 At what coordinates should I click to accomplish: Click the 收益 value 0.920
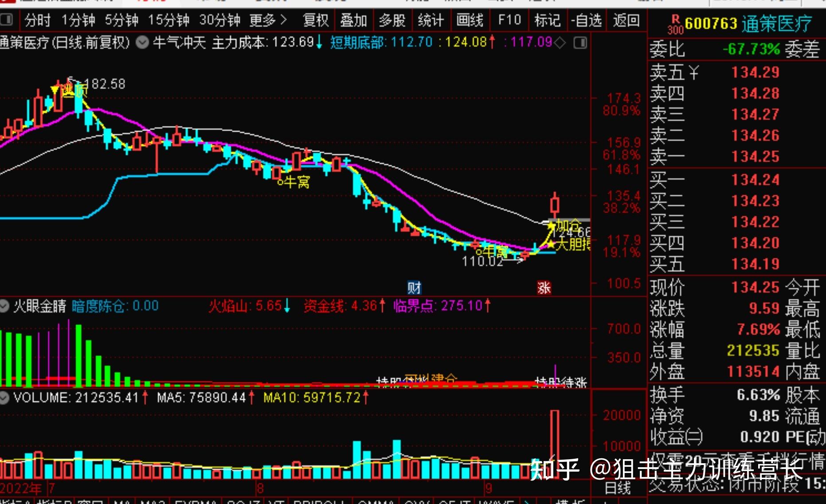coord(760,437)
